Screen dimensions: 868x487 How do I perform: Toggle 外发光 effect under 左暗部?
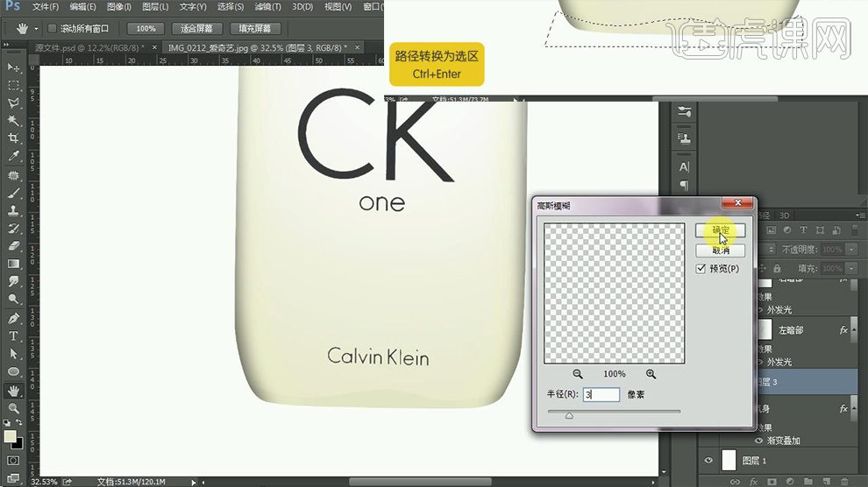[759, 362]
